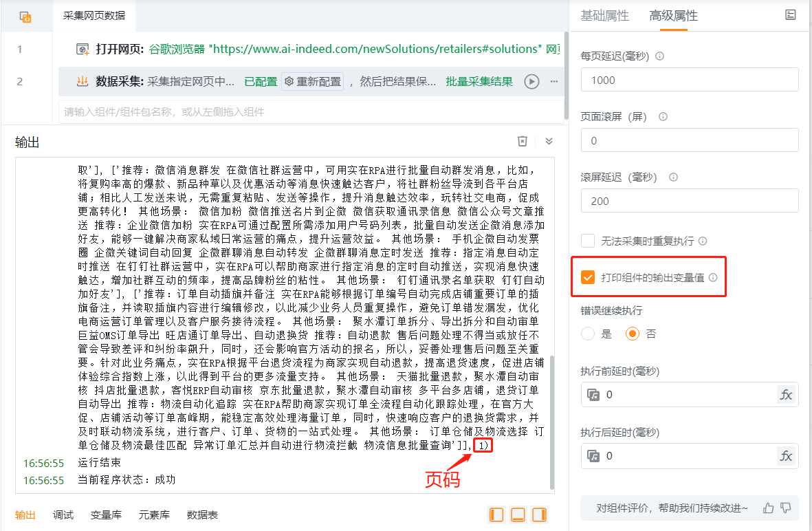
Task: Open the 变量库 tab
Action: point(106,514)
